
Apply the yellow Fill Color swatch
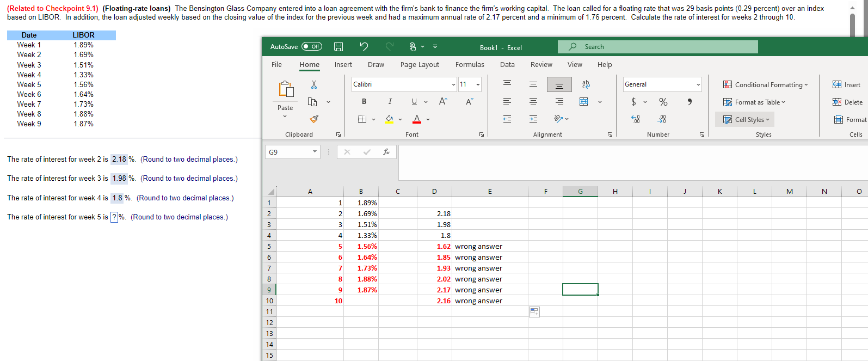coord(389,119)
